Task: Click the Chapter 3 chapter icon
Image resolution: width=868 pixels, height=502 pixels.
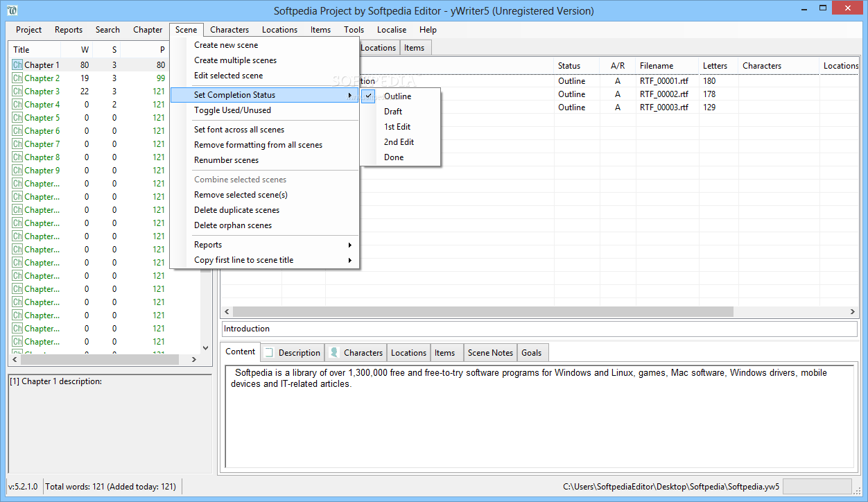Action: [17, 92]
